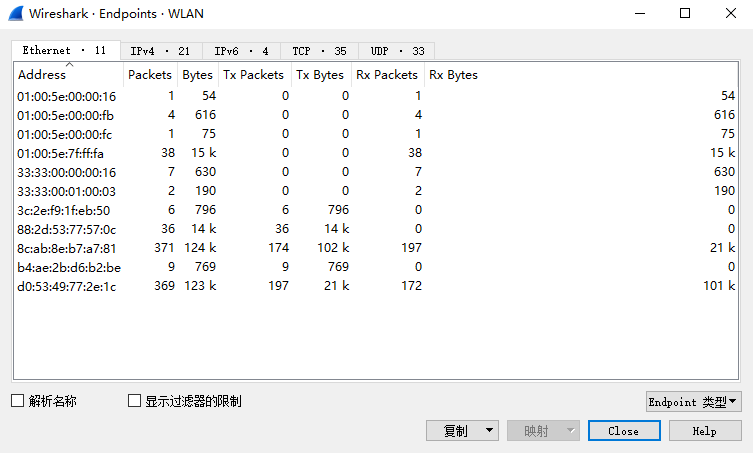Select address 8c:ab:8e:b7:a7:81 row
This screenshot has width=753, height=453.
[x=376, y=248]
